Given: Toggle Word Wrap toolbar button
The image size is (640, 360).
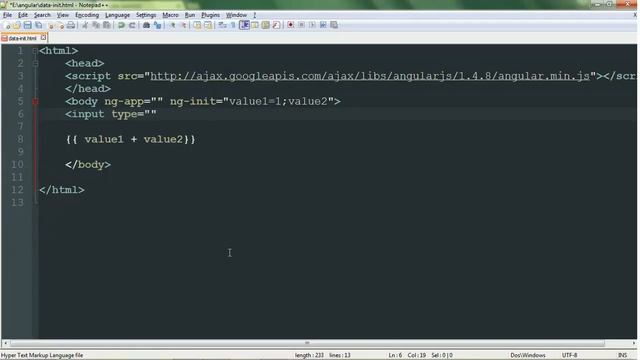Looking at the screenshot, I should (222, 25).
